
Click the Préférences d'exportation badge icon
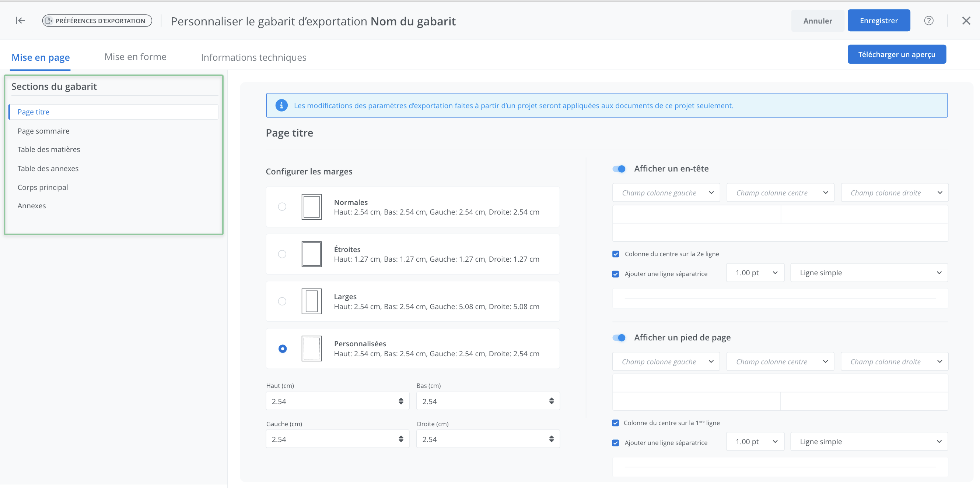click(49, 21)
